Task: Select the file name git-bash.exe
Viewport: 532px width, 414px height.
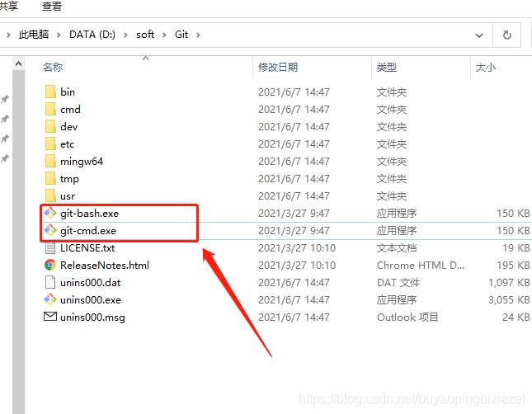Action: pos(90,213)
